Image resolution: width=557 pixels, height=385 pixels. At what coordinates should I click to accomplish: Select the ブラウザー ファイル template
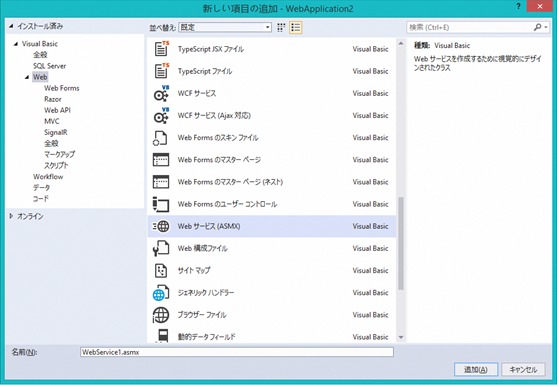272,315
